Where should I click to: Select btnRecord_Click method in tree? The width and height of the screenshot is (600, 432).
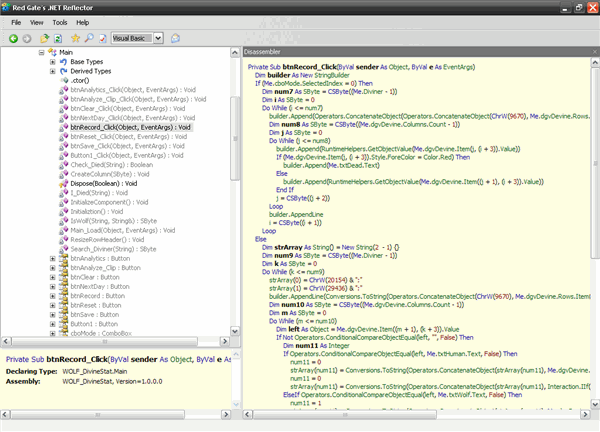[x=130, y=127]
